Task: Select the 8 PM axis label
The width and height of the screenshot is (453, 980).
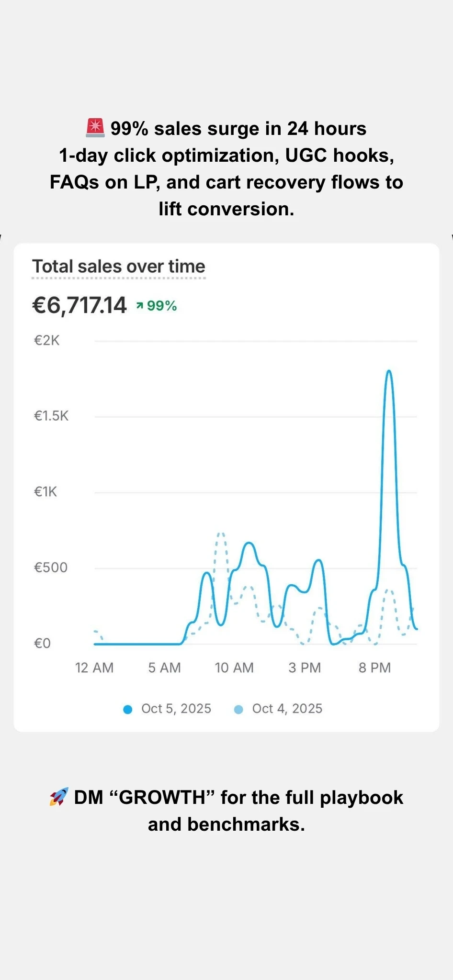Action: click(x=374, y=668)
